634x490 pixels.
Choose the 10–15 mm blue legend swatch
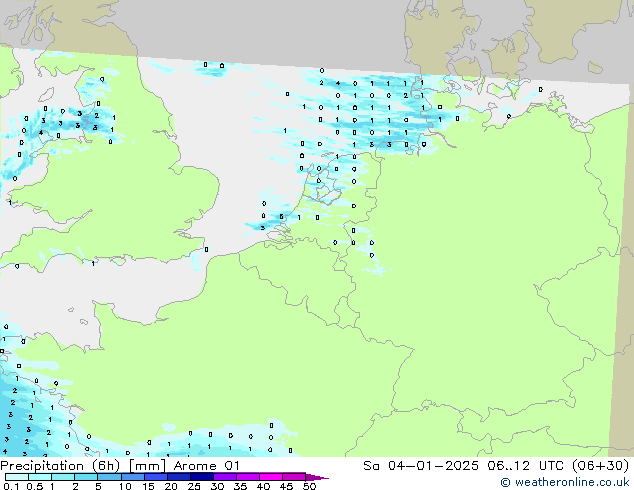132,477
